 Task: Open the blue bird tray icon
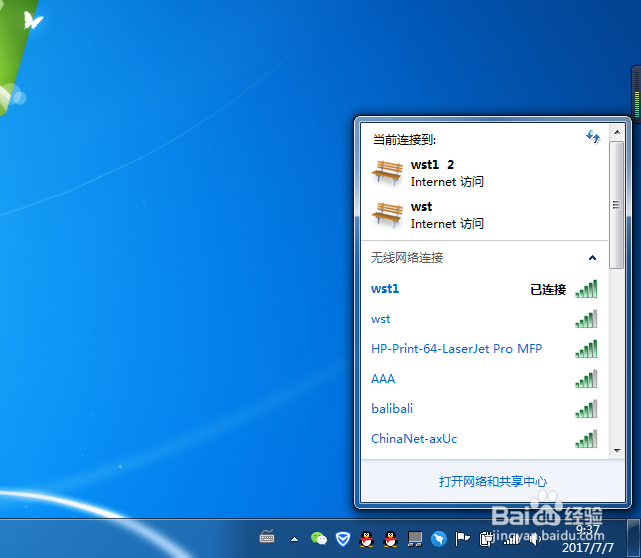coord(439,539)
